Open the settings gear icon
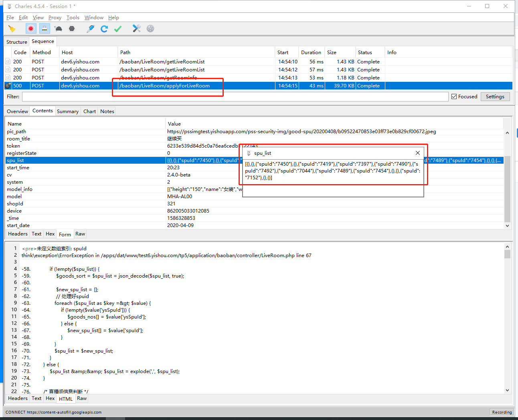 click(x=150, y=28)
